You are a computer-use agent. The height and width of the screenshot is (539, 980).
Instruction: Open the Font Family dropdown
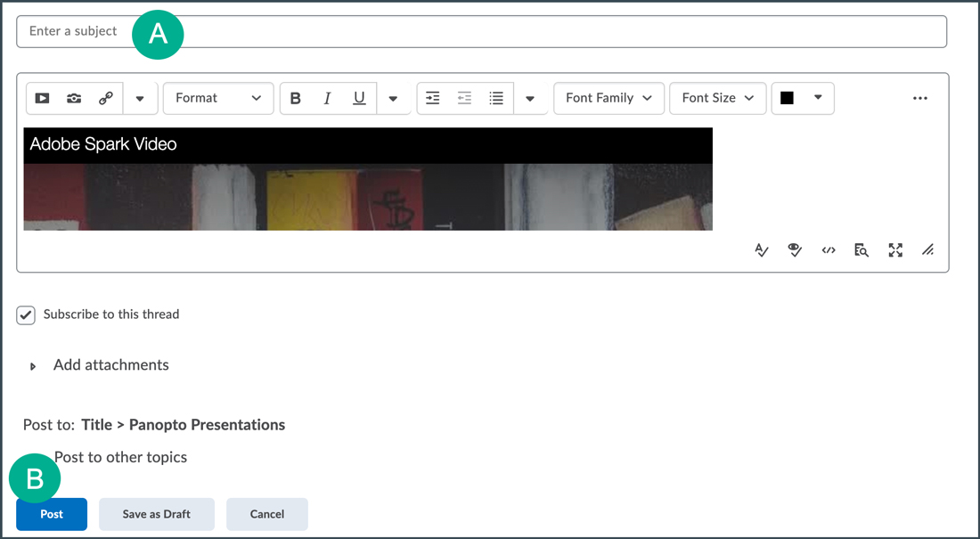[608, 98]
